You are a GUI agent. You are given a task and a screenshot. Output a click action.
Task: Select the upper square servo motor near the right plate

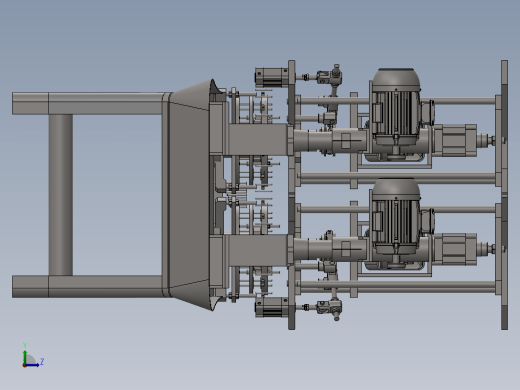[455, 140]
